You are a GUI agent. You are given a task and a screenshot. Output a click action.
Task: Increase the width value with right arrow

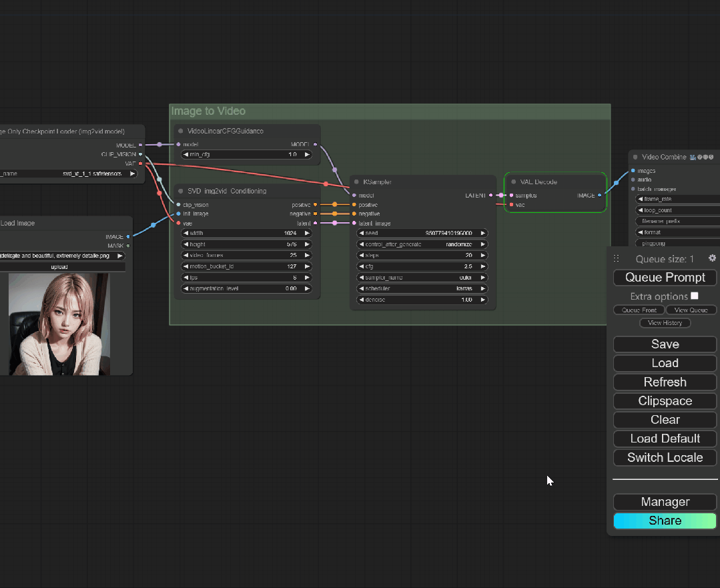(307, 233)
